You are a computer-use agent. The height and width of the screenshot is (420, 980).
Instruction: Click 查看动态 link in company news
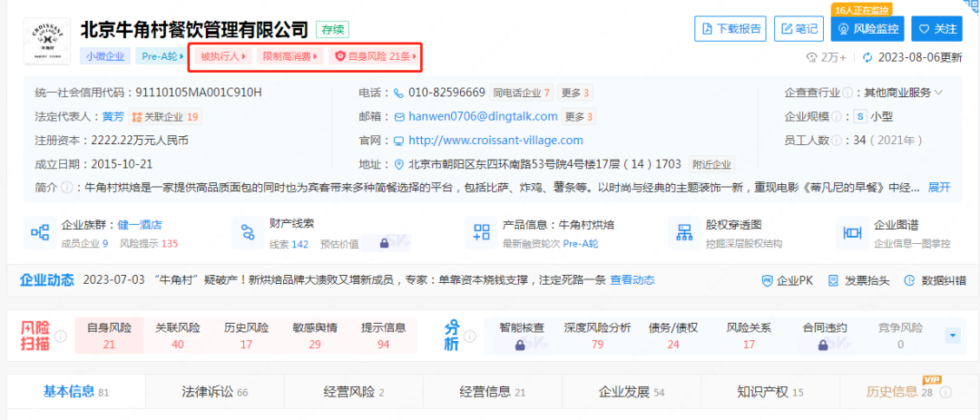tap(632, 280)
